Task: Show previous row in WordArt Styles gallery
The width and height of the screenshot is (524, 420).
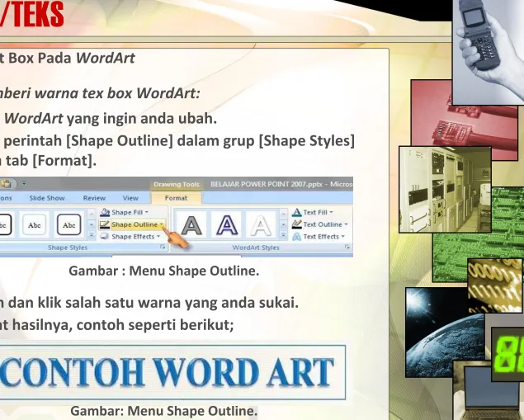Action: click(283, 213)
